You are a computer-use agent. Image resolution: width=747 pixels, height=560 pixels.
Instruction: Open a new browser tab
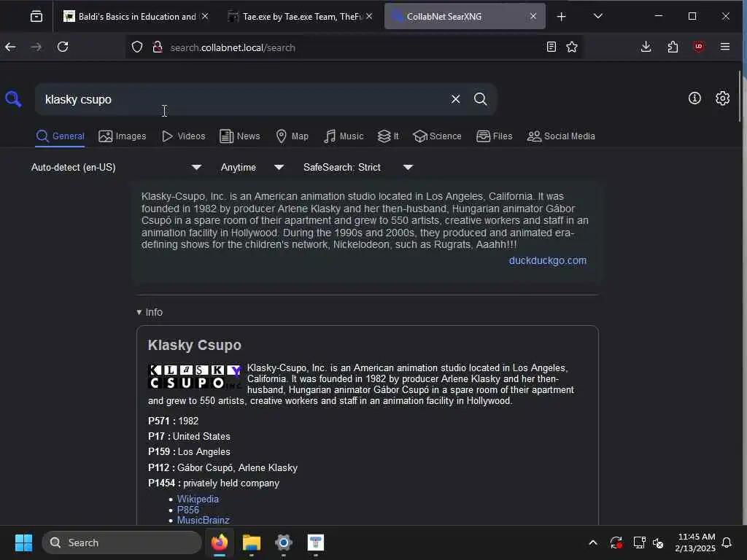561,17
